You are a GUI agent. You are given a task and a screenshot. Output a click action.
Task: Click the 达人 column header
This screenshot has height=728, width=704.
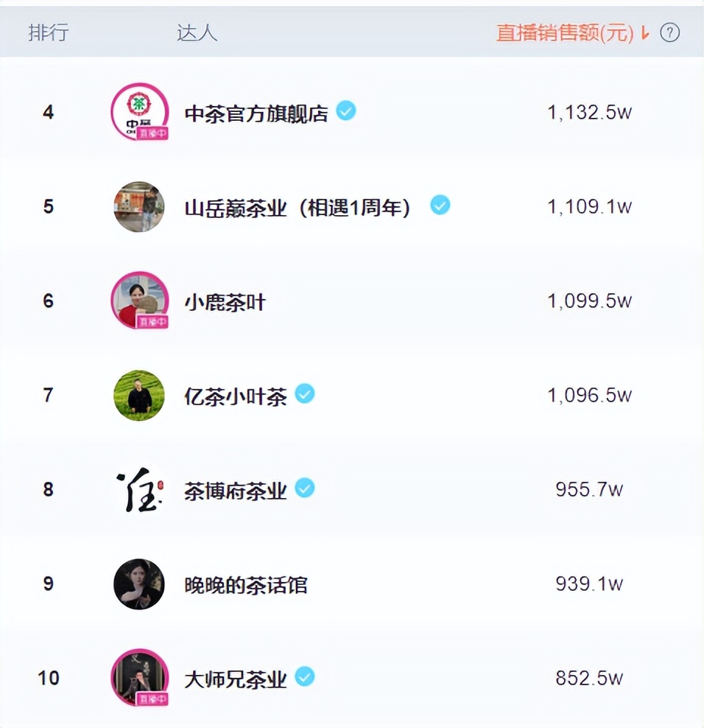[x=197, y=33]
